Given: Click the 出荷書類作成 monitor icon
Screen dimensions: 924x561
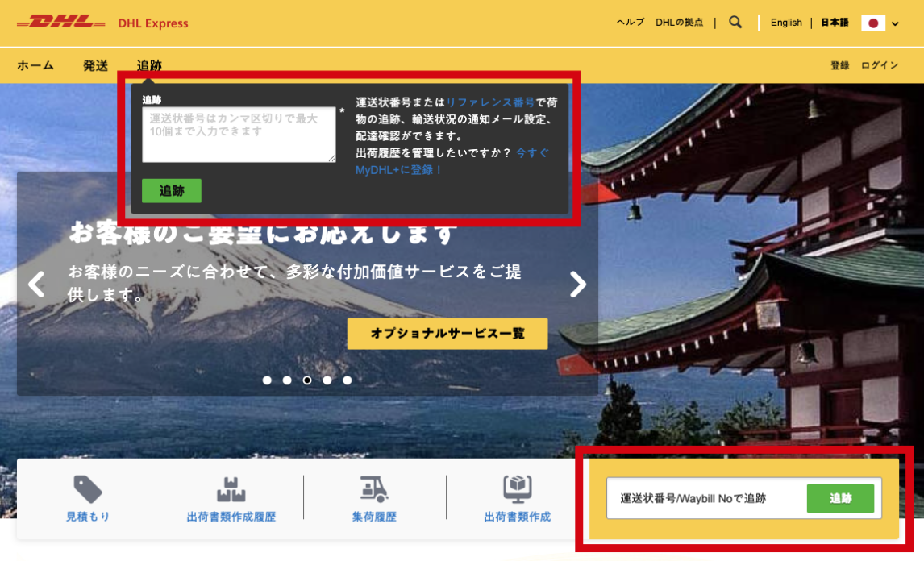Looking at the screenshot, I should 517,489.
